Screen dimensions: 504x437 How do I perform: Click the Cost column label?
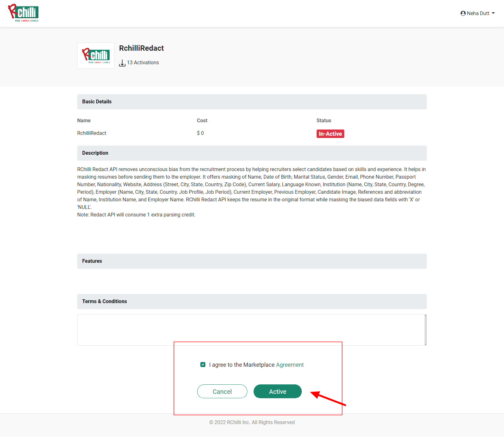point(202,121)
